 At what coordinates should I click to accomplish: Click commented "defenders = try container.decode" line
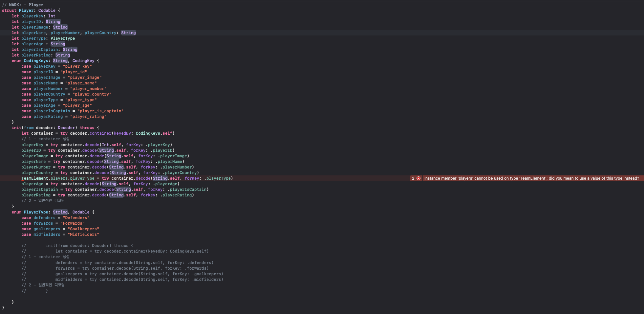tap(135, 263)
